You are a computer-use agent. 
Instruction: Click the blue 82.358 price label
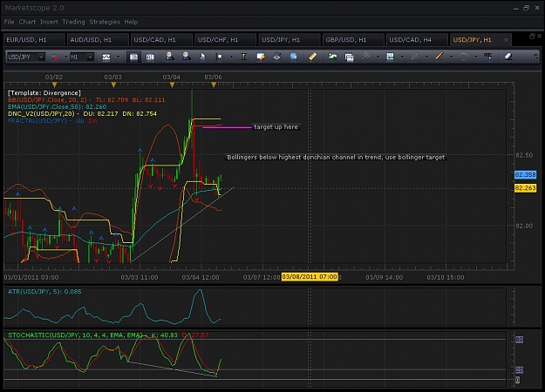(x=525, y=174)
